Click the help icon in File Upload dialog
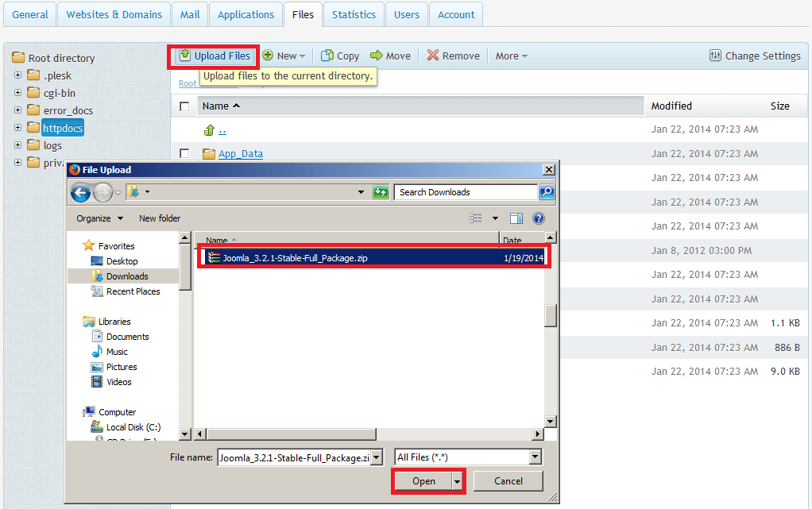The width and height of the screenshot is (812, 509). pos(538,218)
